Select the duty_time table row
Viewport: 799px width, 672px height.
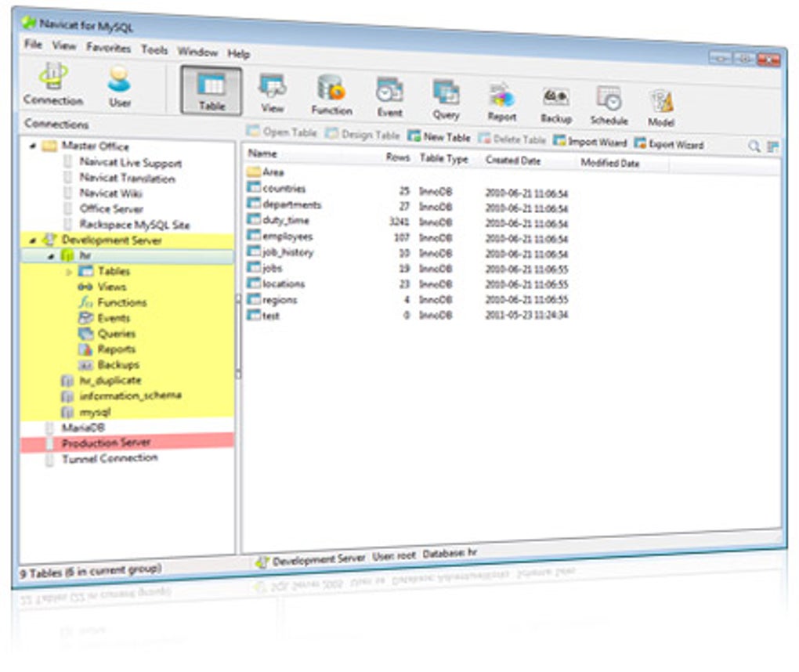[407, 221]
